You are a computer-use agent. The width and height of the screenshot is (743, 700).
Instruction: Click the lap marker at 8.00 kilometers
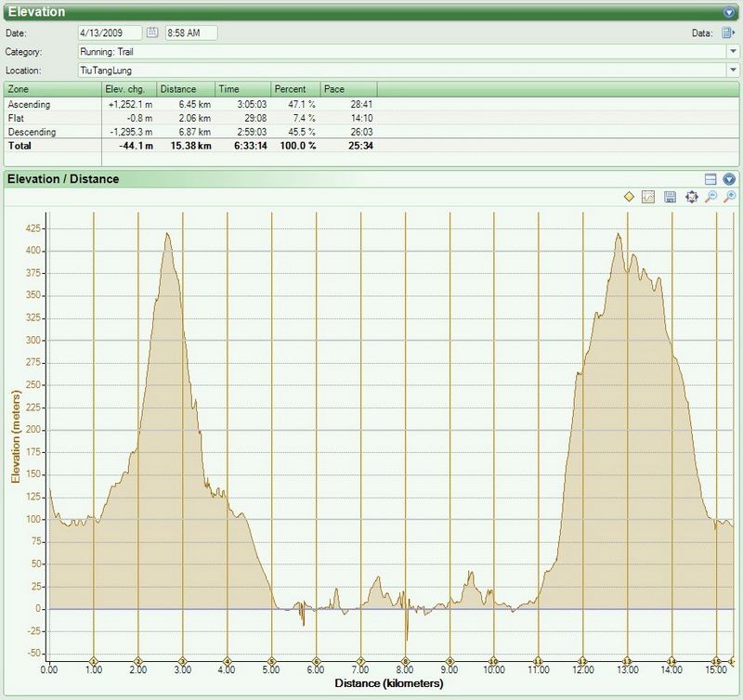coord(405,660)
